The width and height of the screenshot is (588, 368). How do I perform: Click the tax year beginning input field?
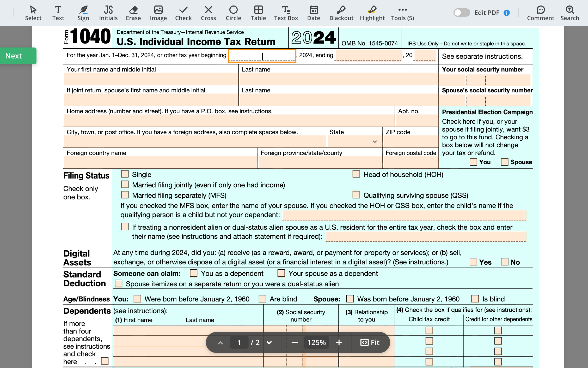tap(262, 55)
